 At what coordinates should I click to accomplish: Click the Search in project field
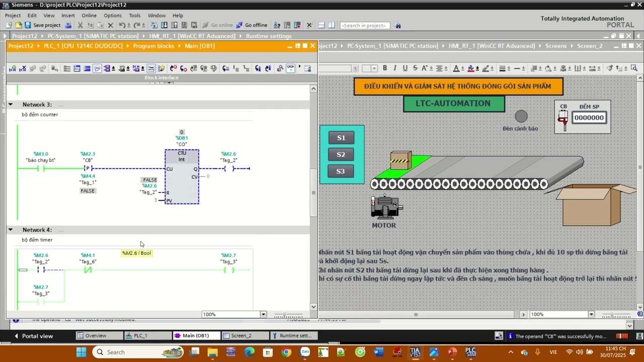(x=365, y=25)
